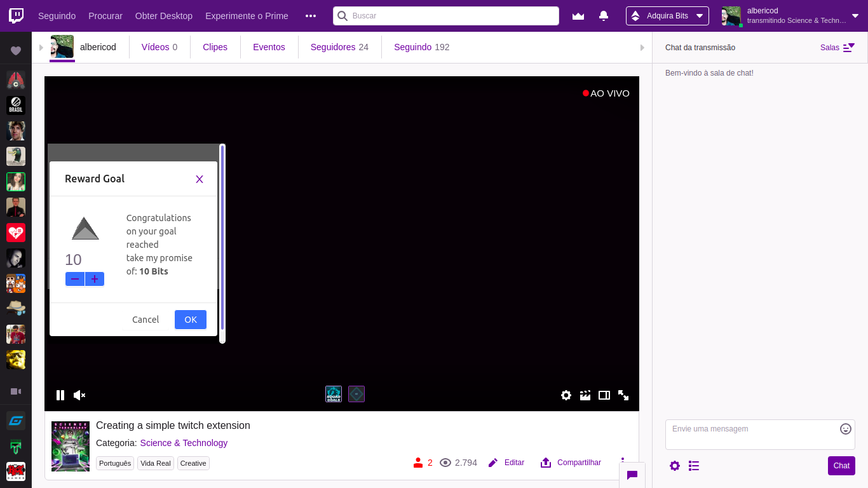Open the duck avatar channel in sidebar
The image size is (868, 488).
tap(16, 156)
